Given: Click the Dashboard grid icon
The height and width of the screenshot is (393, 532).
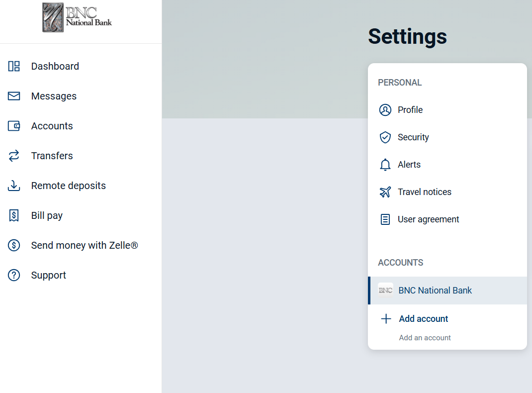Looking at the screenshot, I should (14, 66).
